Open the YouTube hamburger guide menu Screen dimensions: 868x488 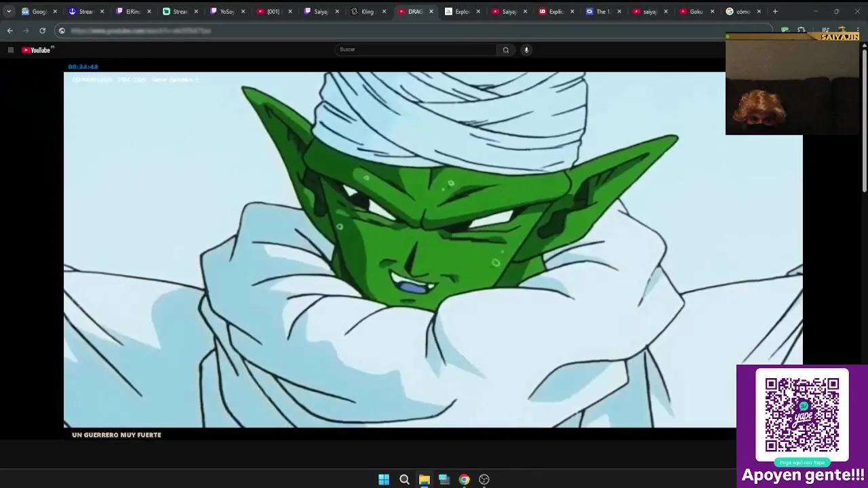[x=10, y=49]
